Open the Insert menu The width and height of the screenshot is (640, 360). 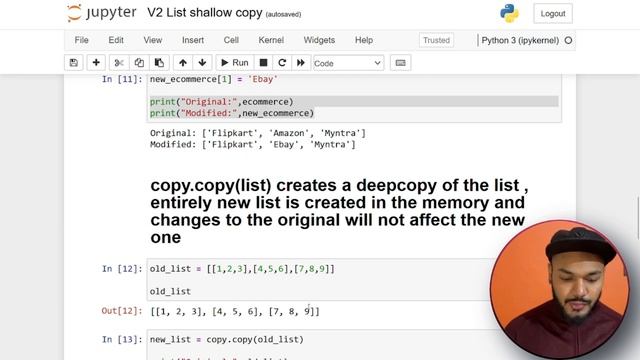[x=193, y=40]
